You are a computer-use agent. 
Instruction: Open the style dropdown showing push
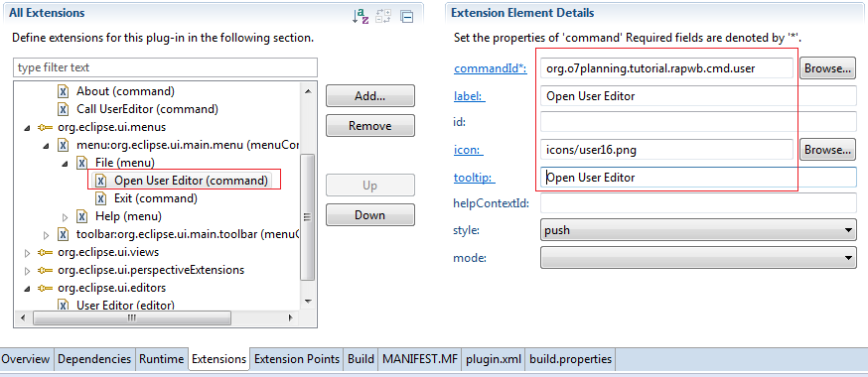[698, 230]
